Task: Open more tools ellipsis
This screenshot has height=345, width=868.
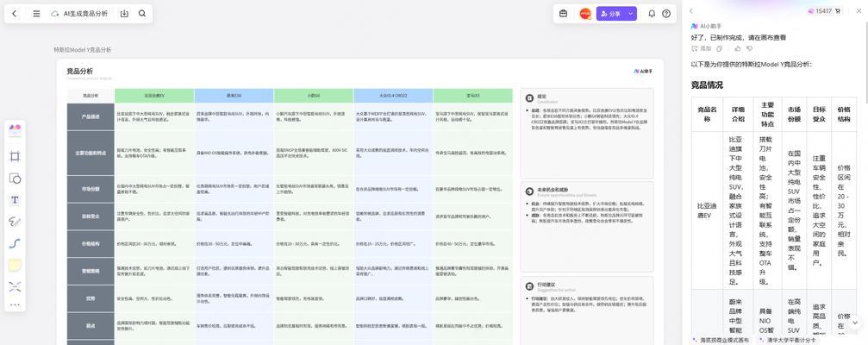Action: (15, 304)
